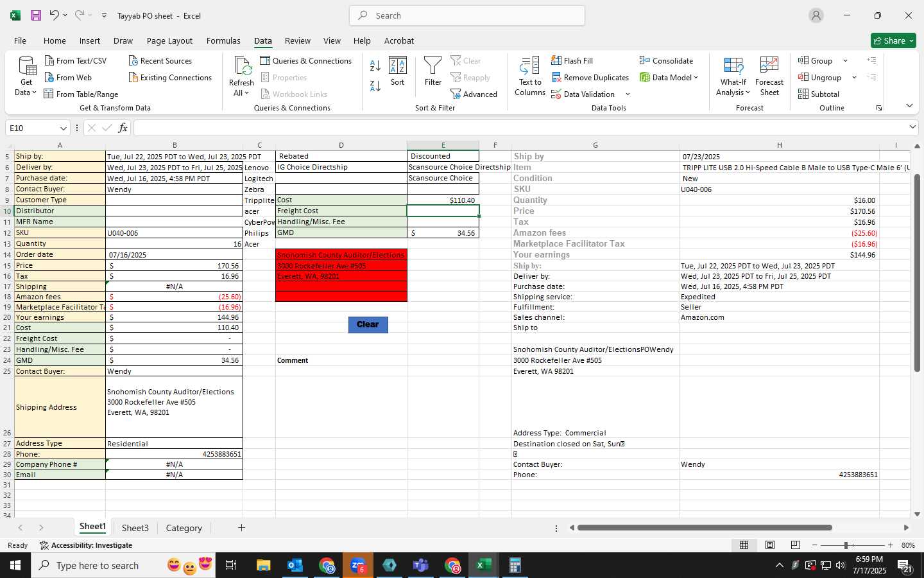Viewport: 924px width, 578px height.
Task: Sort A to Z ascending
Action: (375, 66)
